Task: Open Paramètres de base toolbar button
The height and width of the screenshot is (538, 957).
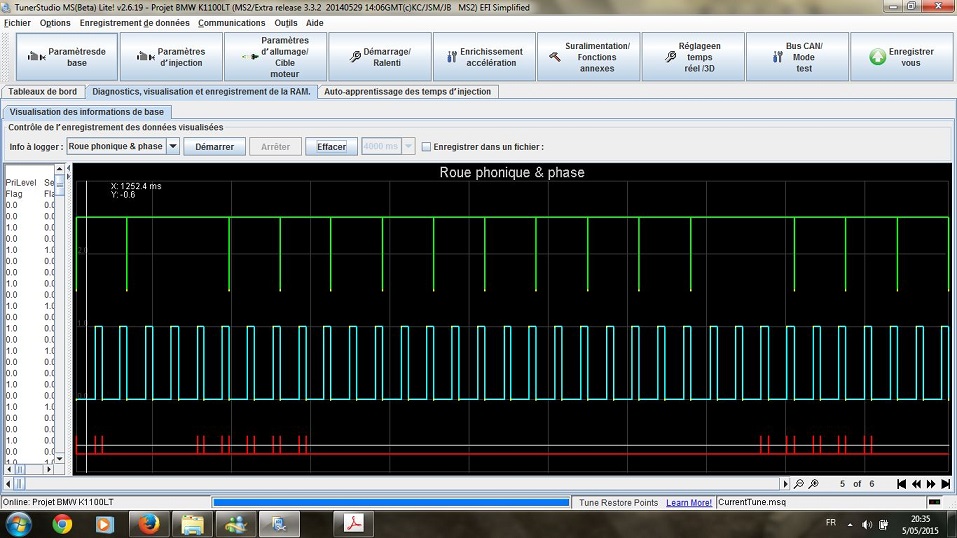Action: (x=67, y=57)
